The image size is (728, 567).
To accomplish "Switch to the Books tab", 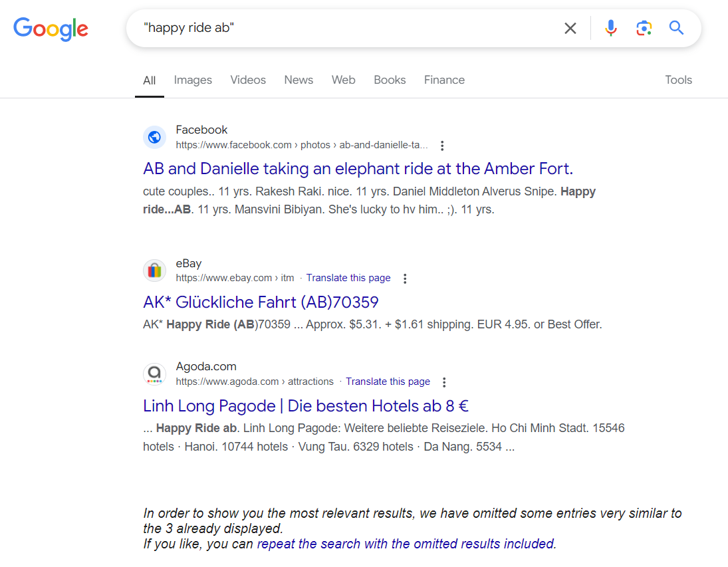I will click(390, 80).
